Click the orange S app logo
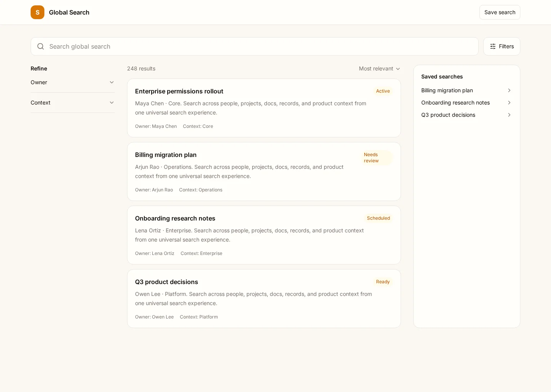The height and width of the screenshot is (392, 551). [x=37, y=12]
